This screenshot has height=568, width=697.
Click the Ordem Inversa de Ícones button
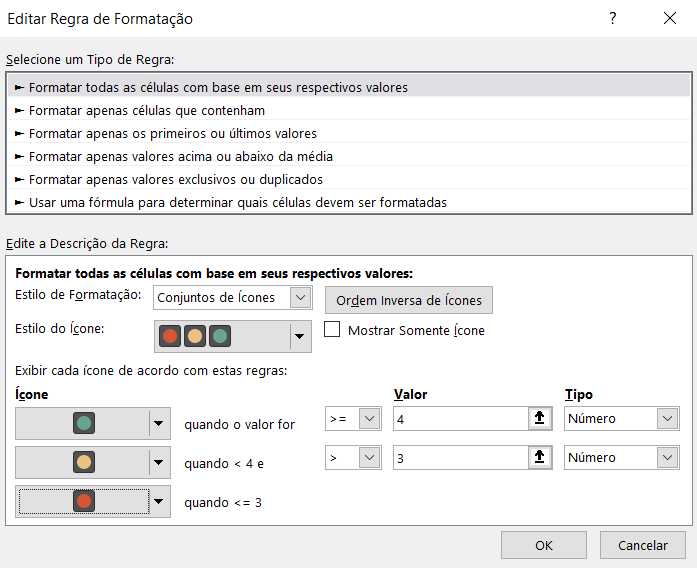(409, 300)
